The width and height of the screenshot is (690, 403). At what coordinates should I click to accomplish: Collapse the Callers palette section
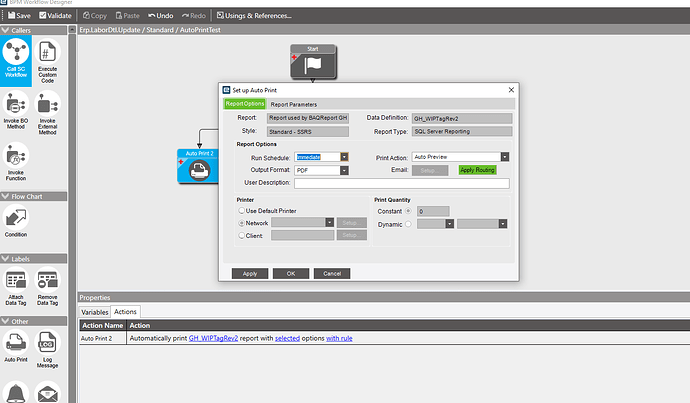click(x=5, y=30)
